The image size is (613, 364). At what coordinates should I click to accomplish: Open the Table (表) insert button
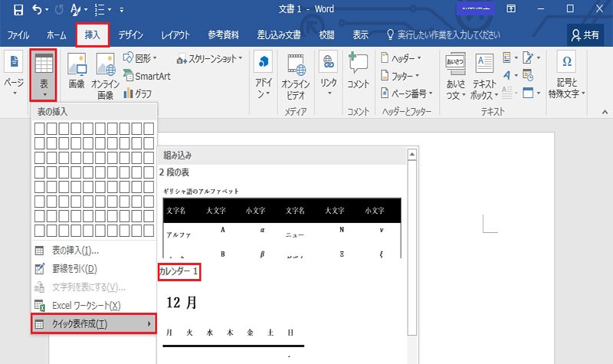(44, 74)
